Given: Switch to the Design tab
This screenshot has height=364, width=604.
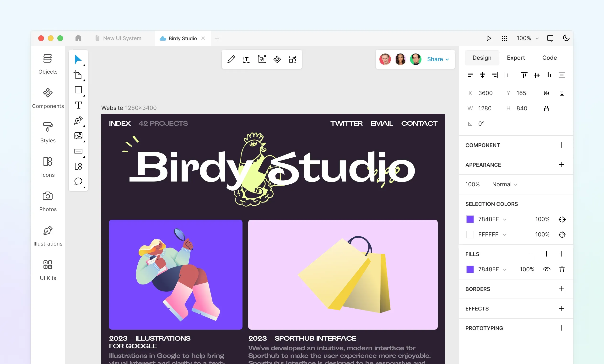Looking at the screenshot, I should point(482,58).
